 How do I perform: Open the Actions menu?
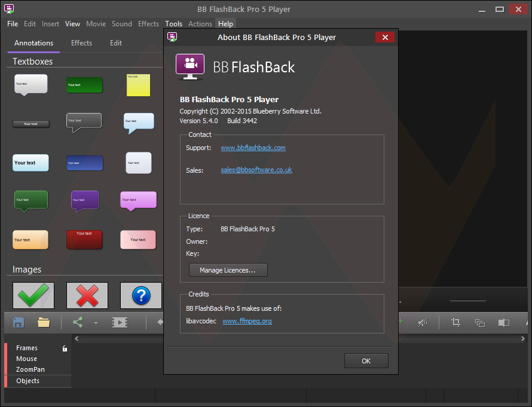click(200, 24)
